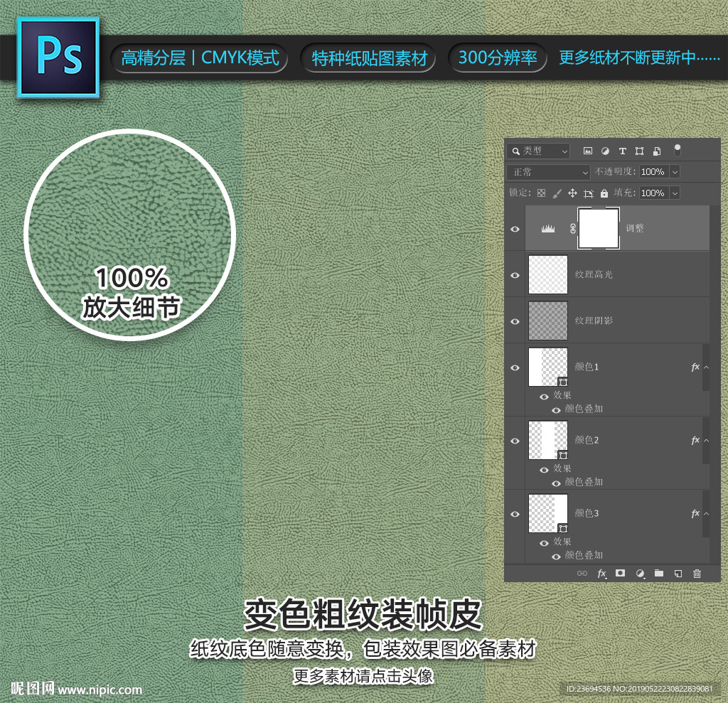Select the 纹理阴影 layer thumbnail
The image size is (728, 703).
point(548,321)
